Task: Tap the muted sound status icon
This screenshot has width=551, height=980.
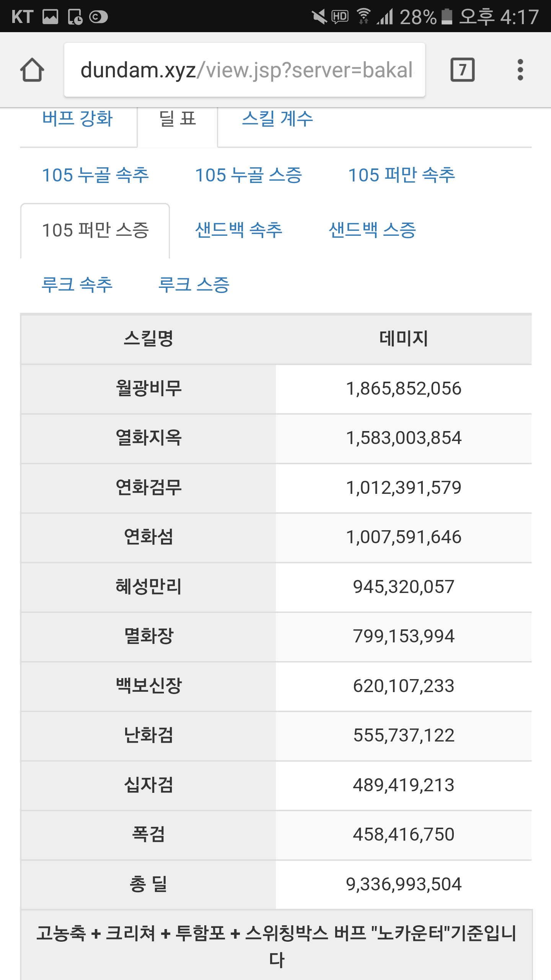Action: point(319,17)
